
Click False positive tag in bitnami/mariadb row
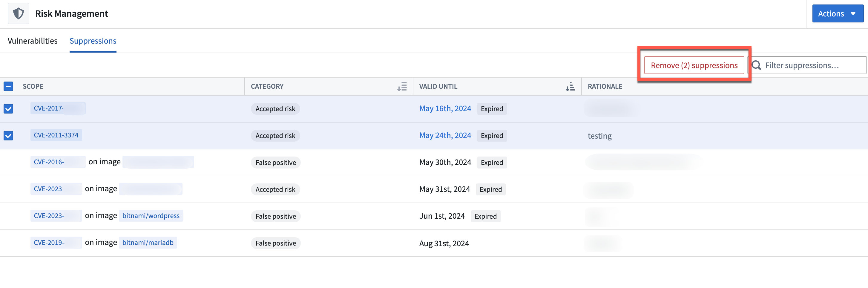(276, 243)
